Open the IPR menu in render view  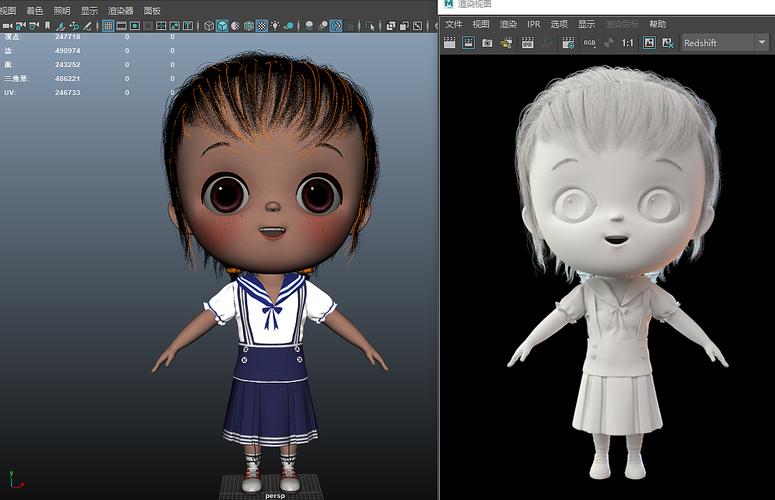[534, 24]
